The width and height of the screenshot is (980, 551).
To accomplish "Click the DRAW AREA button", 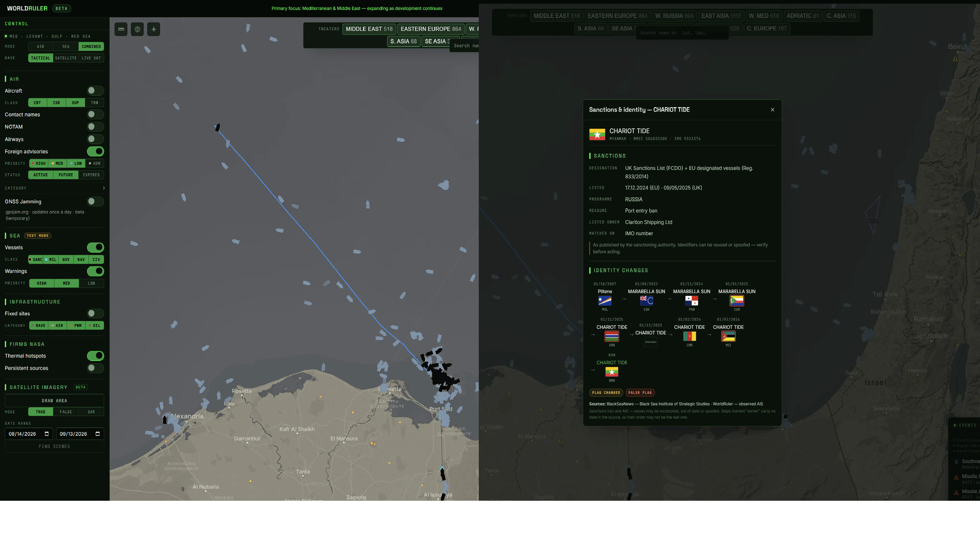I will pyautogui.click(x=54, y=401).
